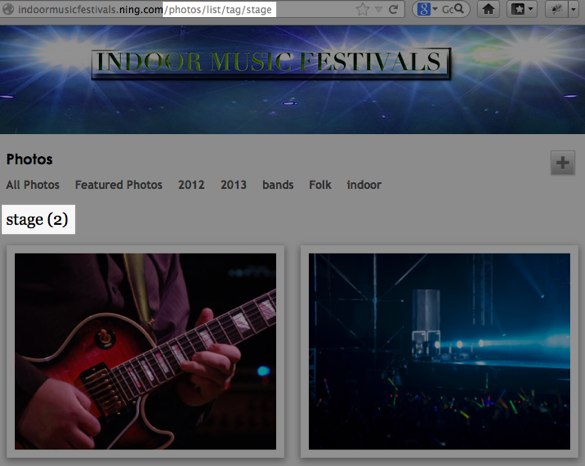The width and height of the screenshot is (585, 466).
Task: Open the bookmarks toolbar icon
Action: [518, 9]
